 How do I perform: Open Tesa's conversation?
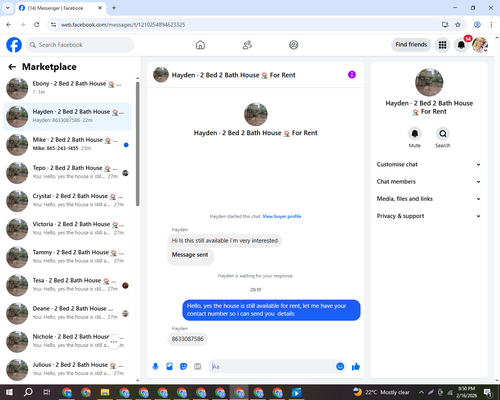click(x=67, y=285)
